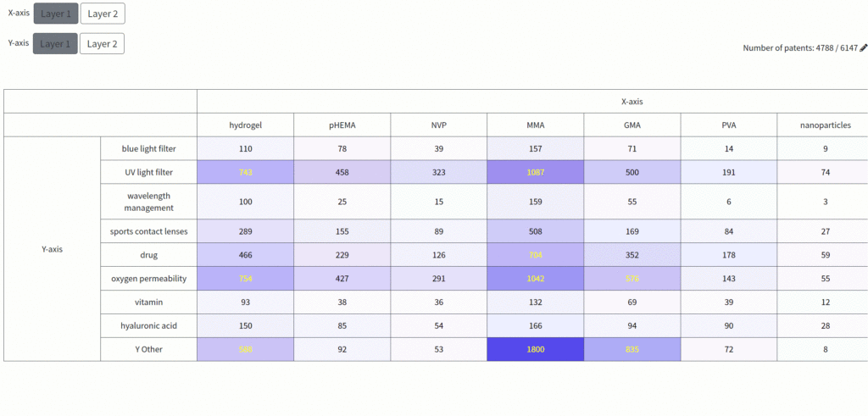Switch Y-axis to Layer 2
The width and height of the screenshot is (868, 416).
[102, 44]
